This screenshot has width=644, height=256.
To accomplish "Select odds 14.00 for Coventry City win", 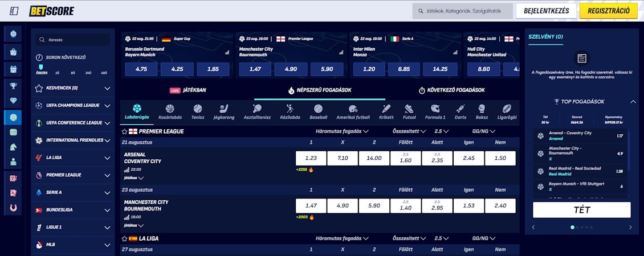I will coord(374,158).
